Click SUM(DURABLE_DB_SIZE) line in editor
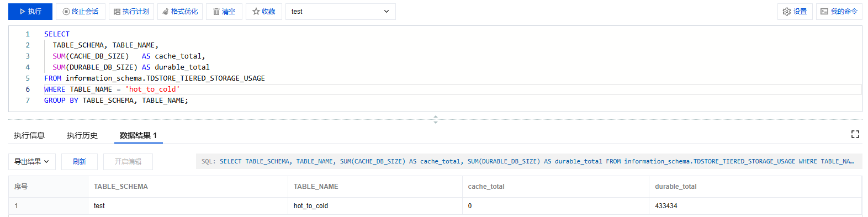 click(131, 67)
